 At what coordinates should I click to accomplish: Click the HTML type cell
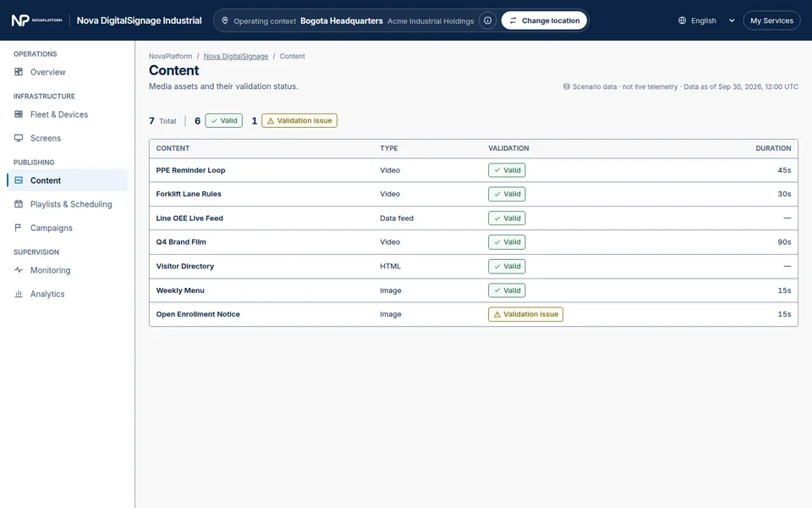(391, 267)
